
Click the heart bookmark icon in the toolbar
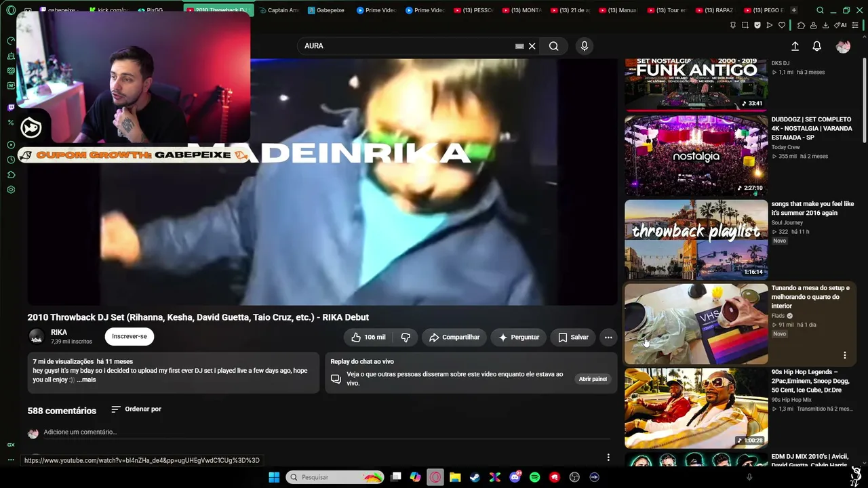(x=782, y=25)
